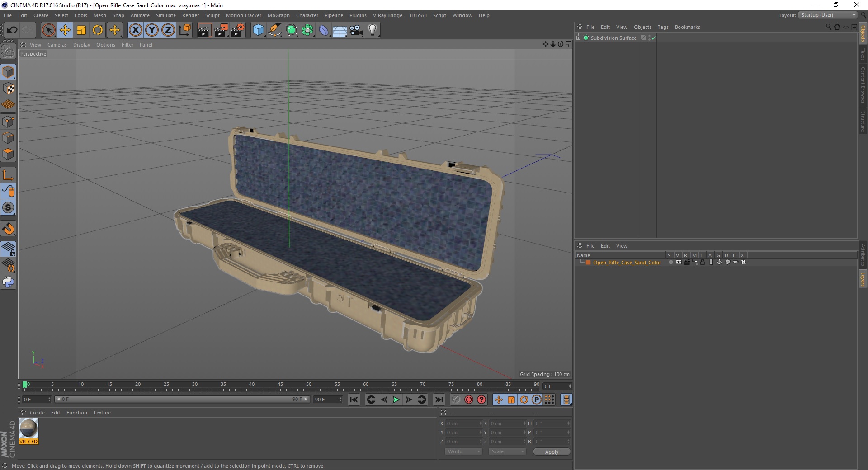Click Make Editable icon in left palette
The image size is (868, 470).
(x=8, y=52)
